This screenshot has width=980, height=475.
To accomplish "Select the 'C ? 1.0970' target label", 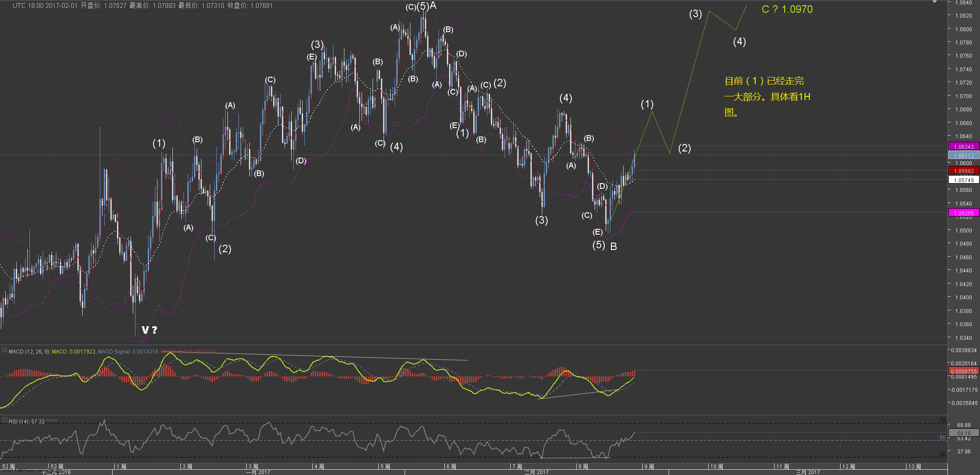I will (787, 9).
